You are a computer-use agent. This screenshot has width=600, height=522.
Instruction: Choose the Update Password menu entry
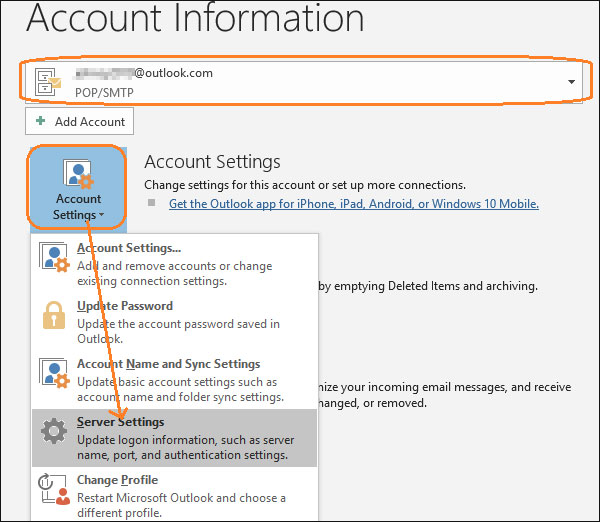(x=174, y=321)
